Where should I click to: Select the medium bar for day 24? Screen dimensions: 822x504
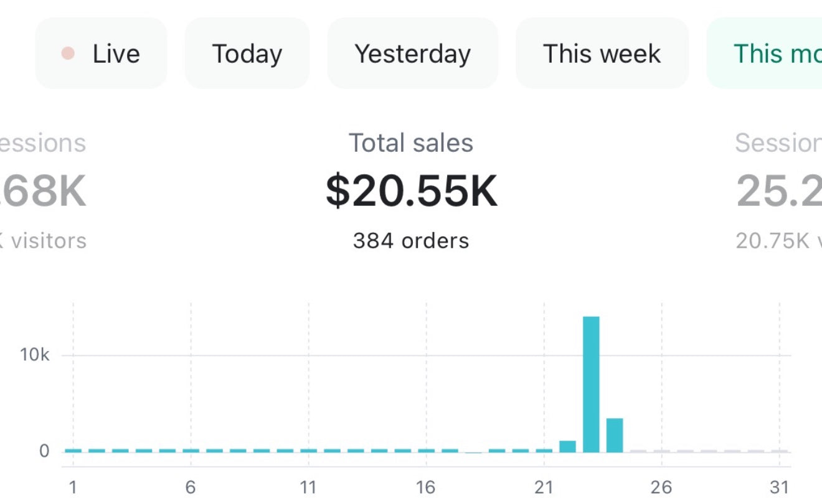click(x=615, y=435)
